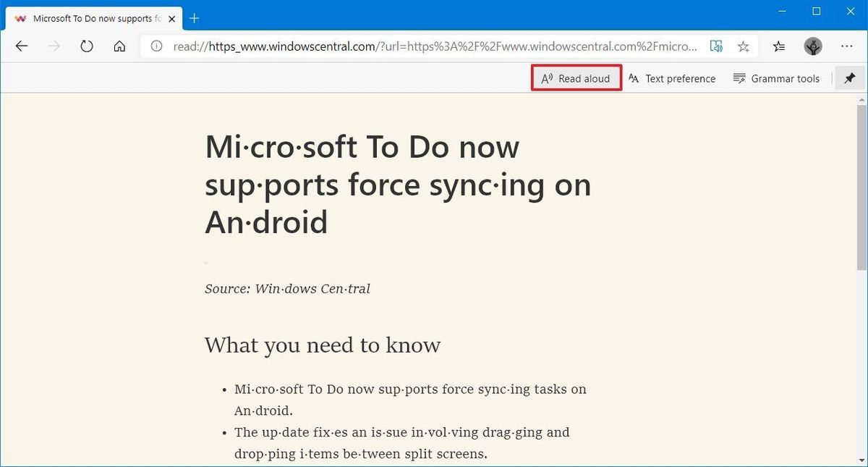Open the favorites list

778,46
